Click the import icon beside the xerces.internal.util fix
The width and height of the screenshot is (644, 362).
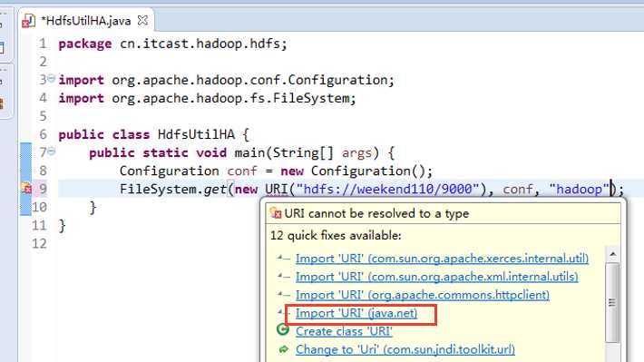pos(283,258)
